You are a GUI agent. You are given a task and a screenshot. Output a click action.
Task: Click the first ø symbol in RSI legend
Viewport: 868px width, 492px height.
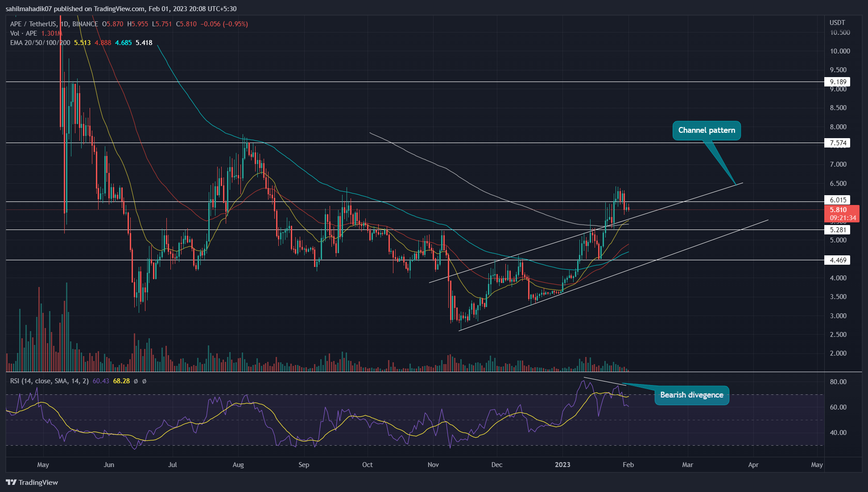pyautogui.click(x=136, y=381)
